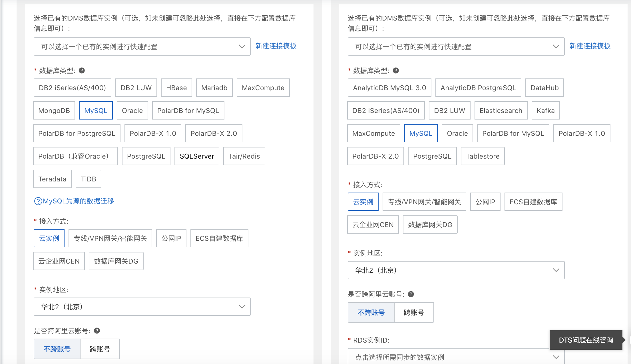631x364 pixels.
Task: Toggle target 不跨账号 option
Action: 371,312
